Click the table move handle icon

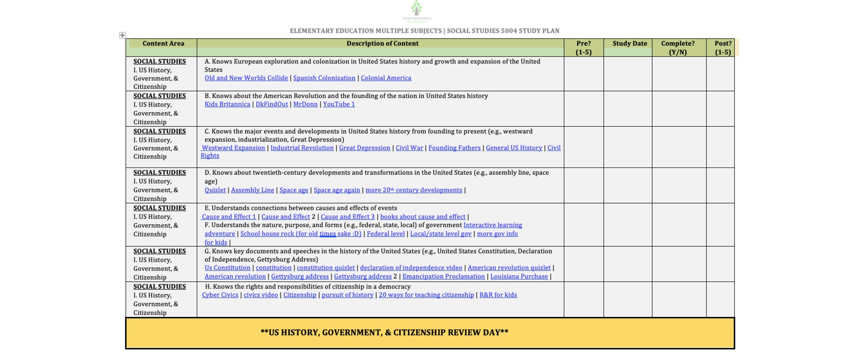pyautogui.click(x=122, y=35)
